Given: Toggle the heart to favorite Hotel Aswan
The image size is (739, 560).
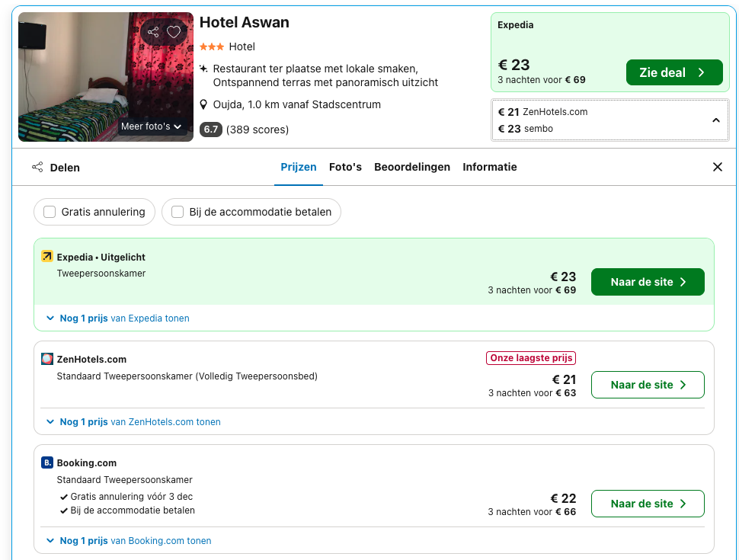Looking at the screenshot, I should coord(174,32).
